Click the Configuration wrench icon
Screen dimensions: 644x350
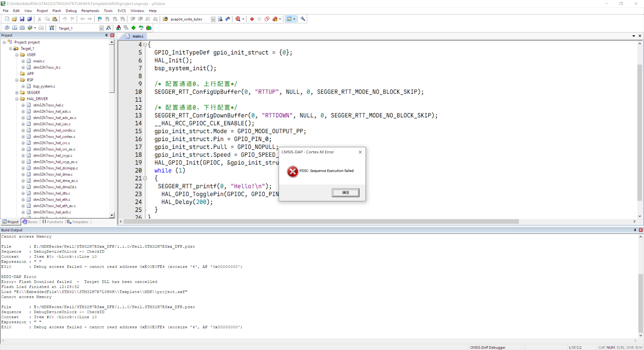(303, 19)
